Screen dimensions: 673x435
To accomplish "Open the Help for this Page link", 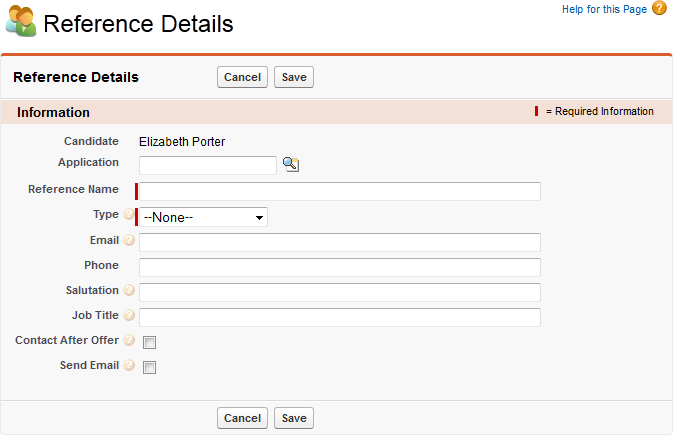I will pyautogui.click(x=604, y=10).
